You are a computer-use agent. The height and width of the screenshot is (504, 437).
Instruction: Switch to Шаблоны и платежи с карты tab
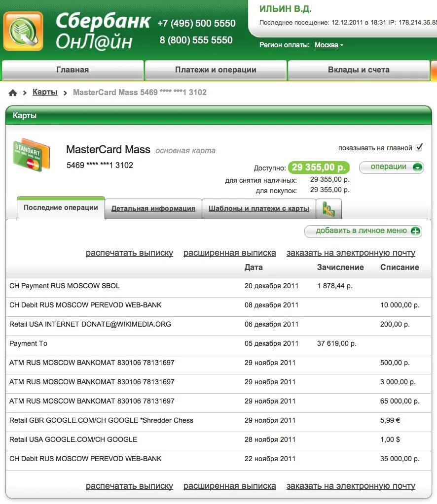(259, 208)
